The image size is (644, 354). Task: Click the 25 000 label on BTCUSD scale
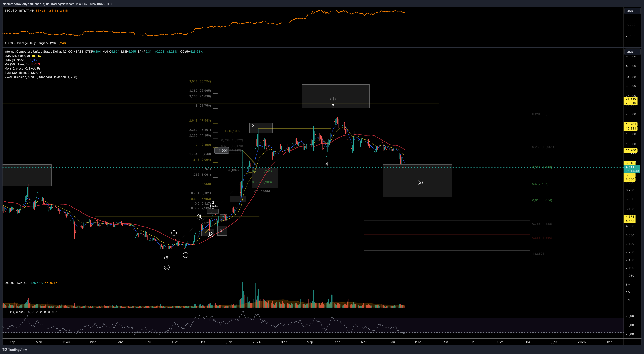pyautogui.click(x=630, y=36)
